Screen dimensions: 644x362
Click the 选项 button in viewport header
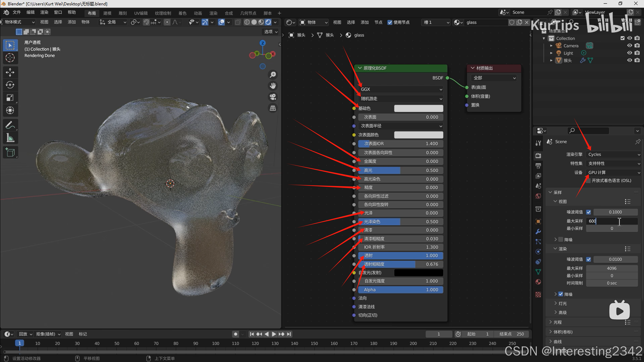[x=271, y=32]
